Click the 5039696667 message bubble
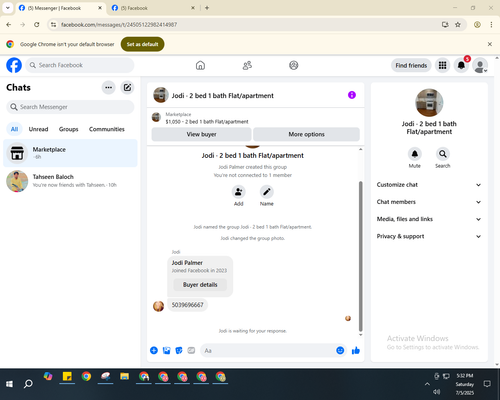Image resolution: width=500 pixels, height=400 pixels. (x=187, y=305)
